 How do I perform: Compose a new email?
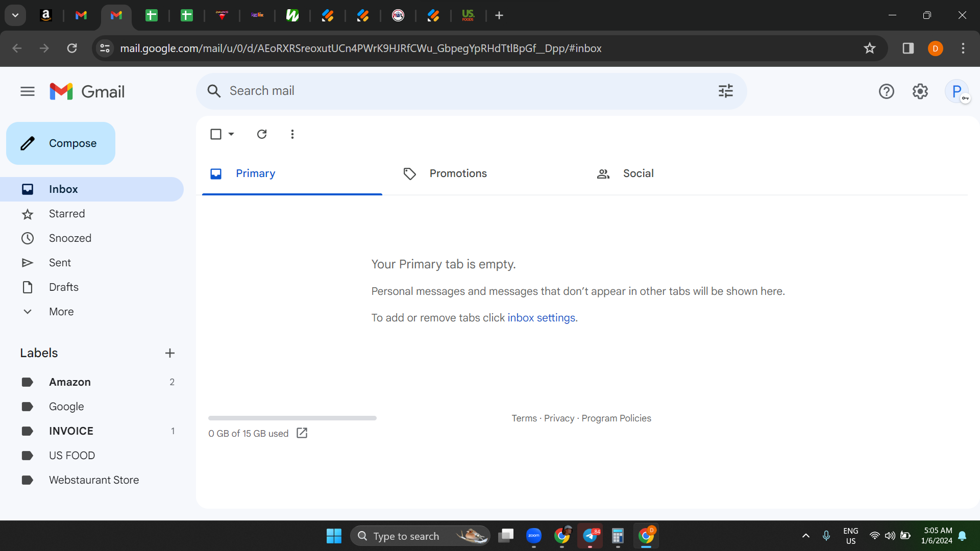(61, 143)
